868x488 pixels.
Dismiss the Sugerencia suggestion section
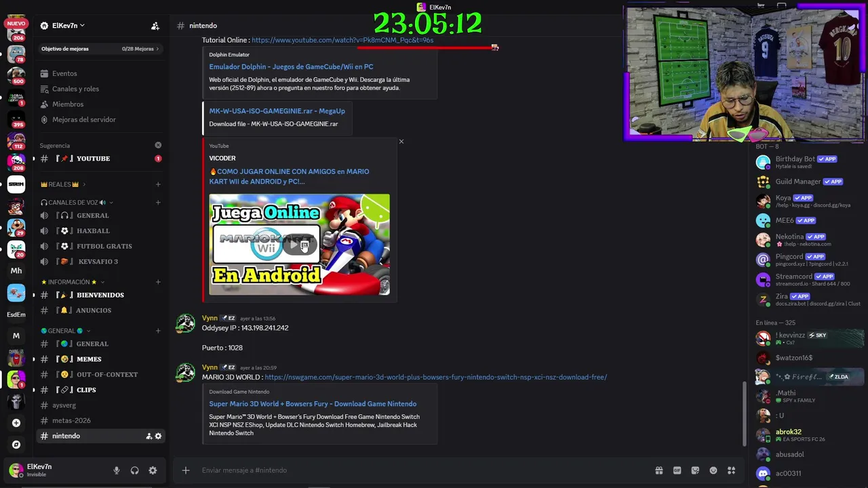158,145
